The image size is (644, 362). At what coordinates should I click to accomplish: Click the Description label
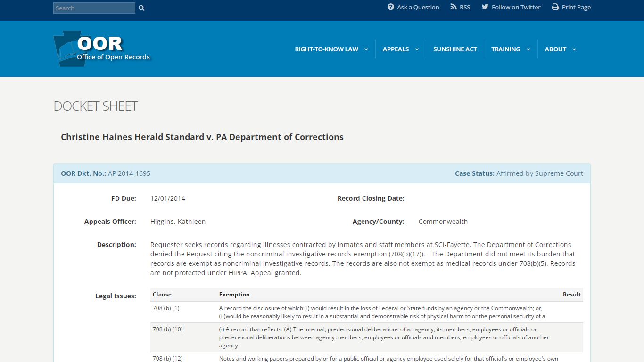pos(116,245)
